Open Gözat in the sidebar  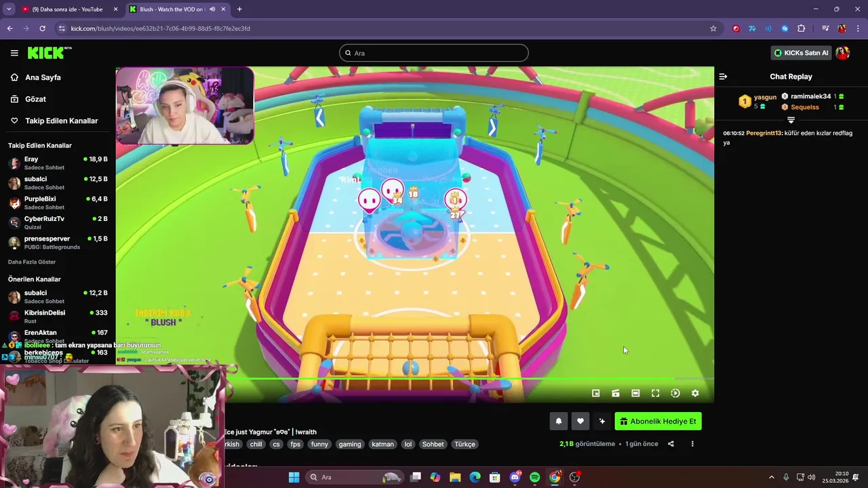pyautogui.click(x=35, y=99)
